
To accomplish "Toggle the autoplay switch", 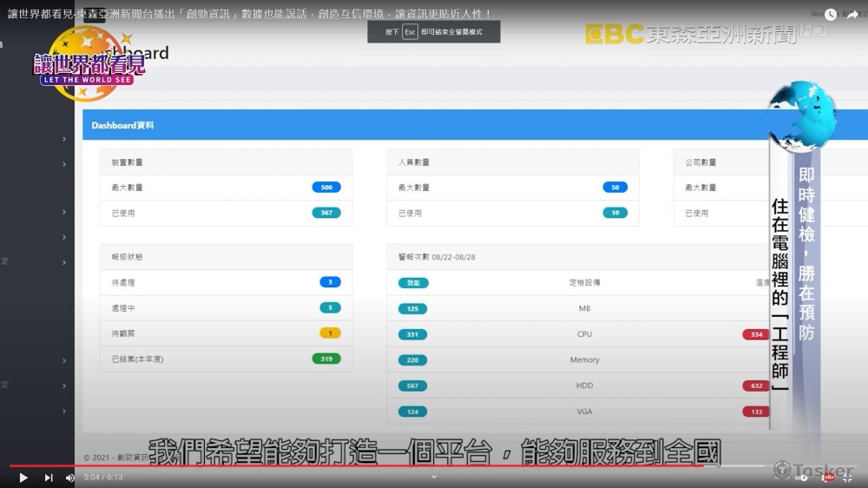I will [803, 478].
